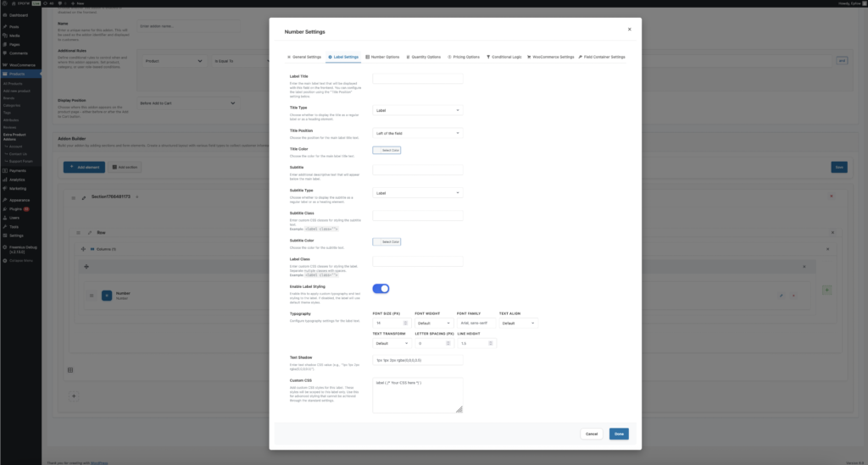Viewport: 868px width, 465px height.
Task: Click into the Label Title text field
Action: tap(417, 79)
